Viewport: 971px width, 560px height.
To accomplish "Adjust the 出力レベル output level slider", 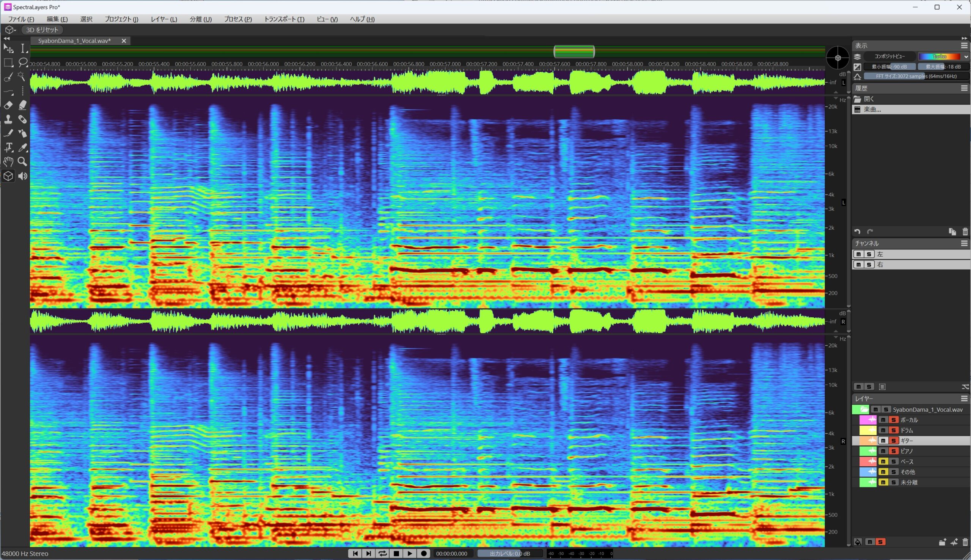I will 510,554.
